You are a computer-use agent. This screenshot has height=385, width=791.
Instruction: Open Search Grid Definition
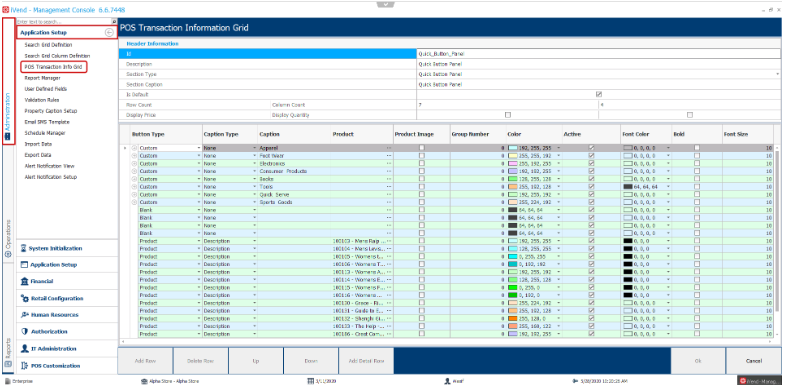pyautogui.click(x=48, y=45)
